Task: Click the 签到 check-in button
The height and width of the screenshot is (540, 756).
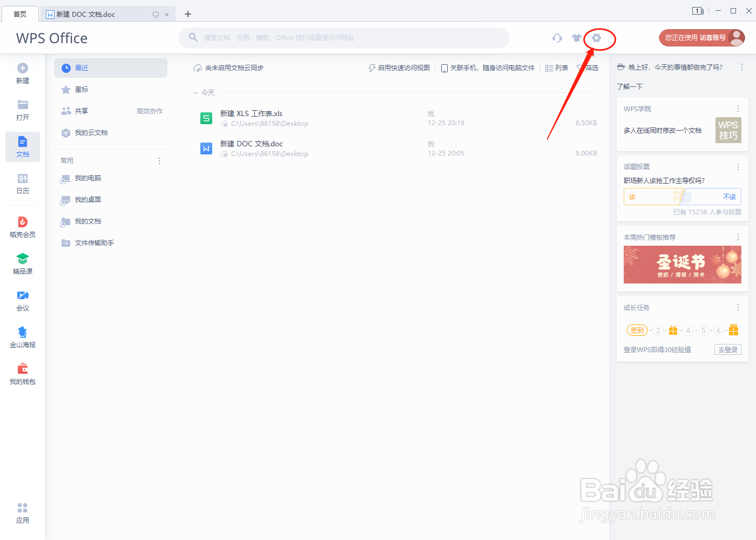Action: [637, 330]
